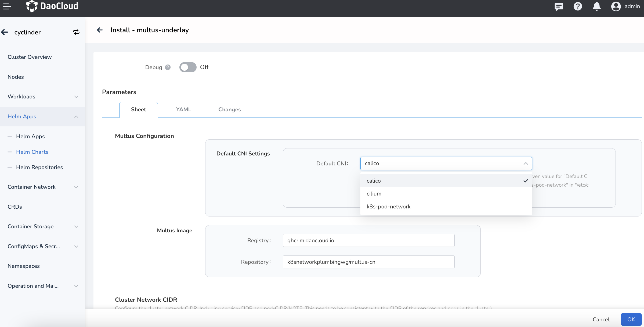This screenshot has width=644, height=327.
Task: Open the admin user avatar menu
Action: (616, 6)
